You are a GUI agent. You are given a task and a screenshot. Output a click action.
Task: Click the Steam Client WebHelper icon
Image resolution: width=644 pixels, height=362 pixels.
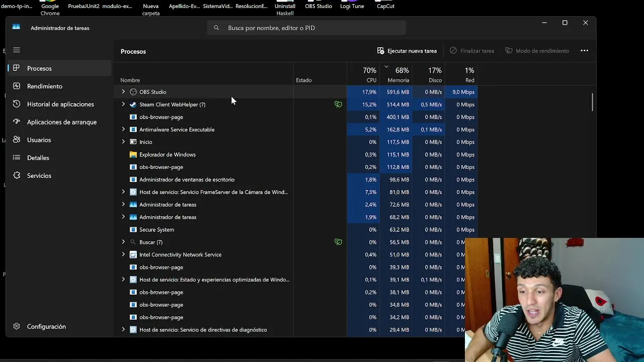133,105
